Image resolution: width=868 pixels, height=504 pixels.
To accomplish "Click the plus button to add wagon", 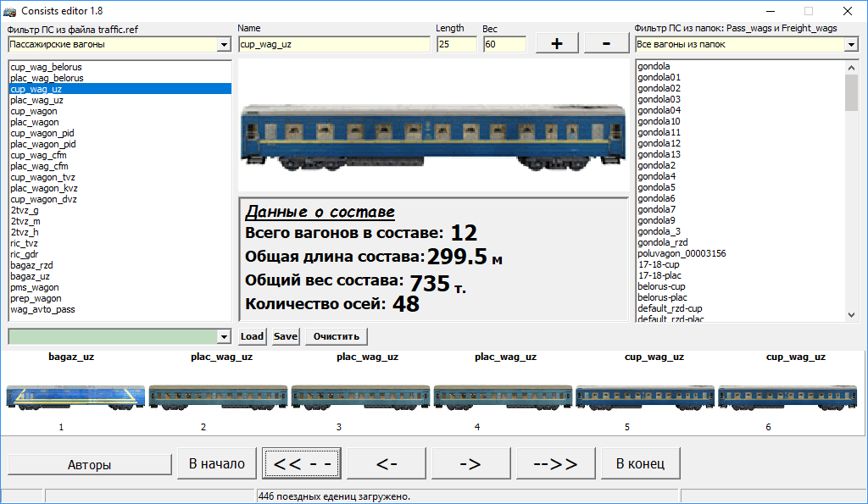I will click(557, 43).
